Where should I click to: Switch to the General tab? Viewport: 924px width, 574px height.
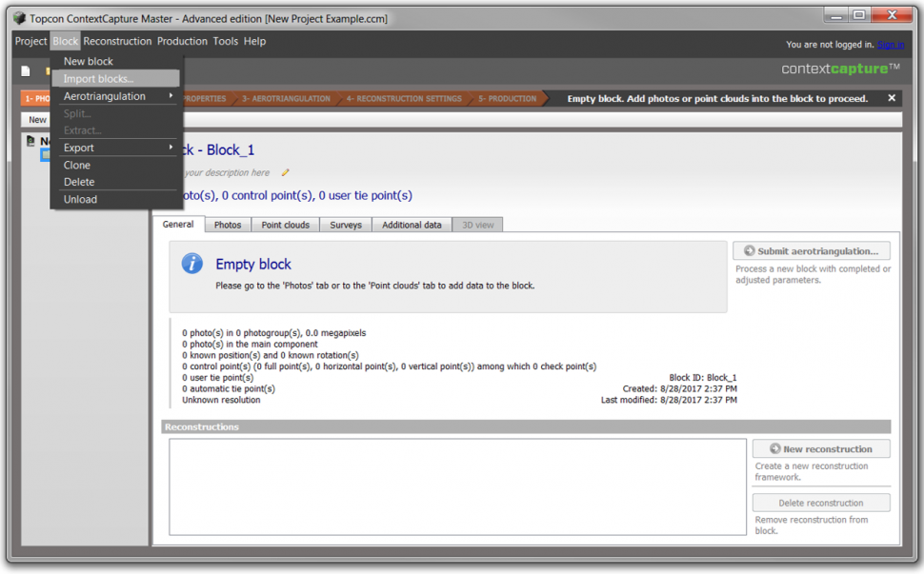(178, 225)
